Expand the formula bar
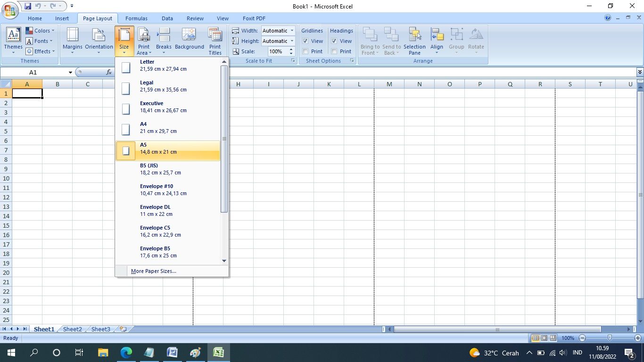The image size is (644, 362). pos(640,72)
